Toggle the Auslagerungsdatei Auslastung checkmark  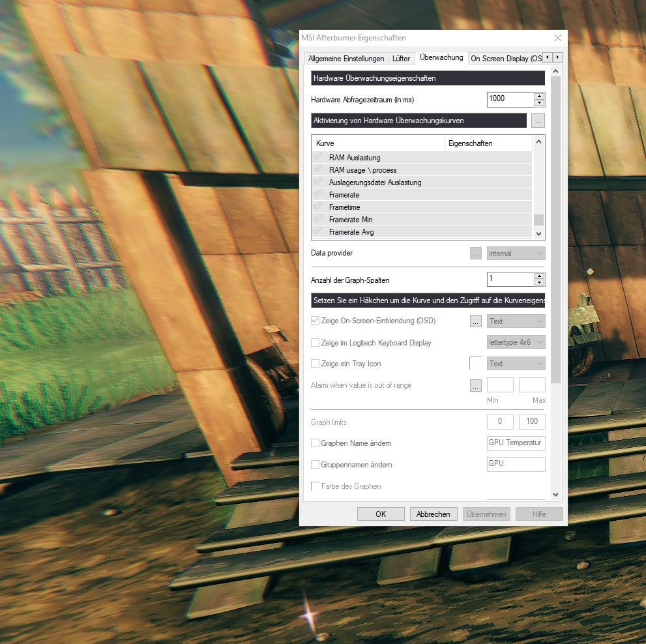[317, 182]
